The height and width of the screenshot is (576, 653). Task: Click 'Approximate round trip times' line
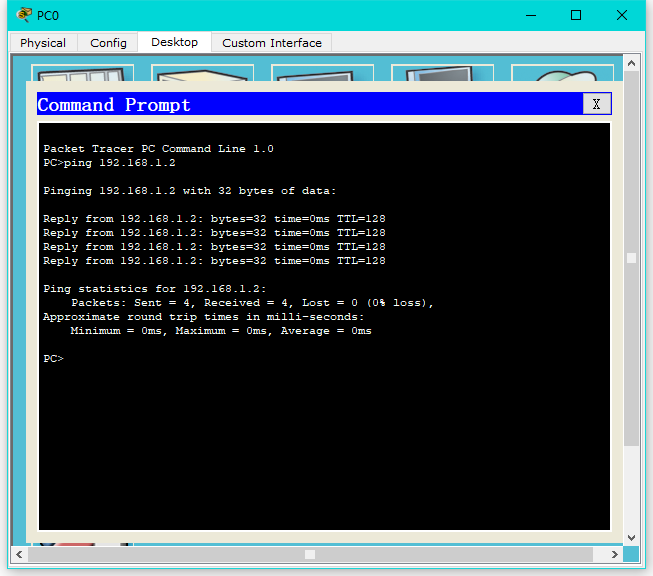pyautogui.click(x=204, y=317)
